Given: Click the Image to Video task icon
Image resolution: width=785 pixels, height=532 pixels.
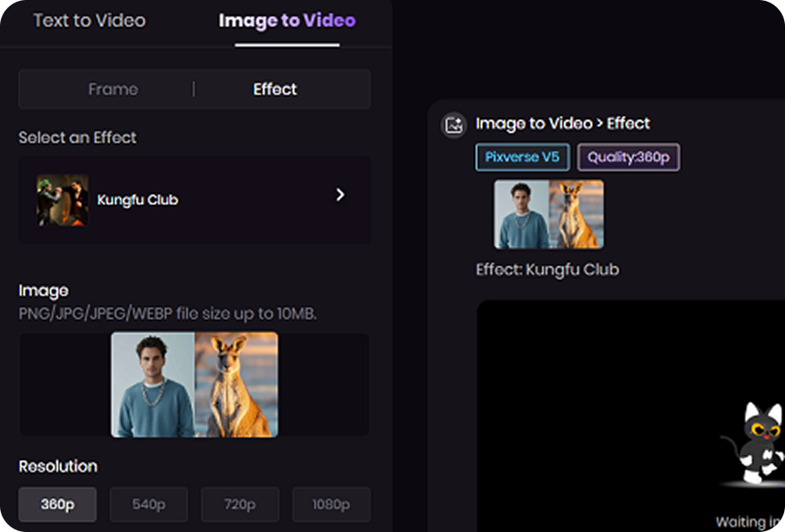Looking at the screenshot, I should tap(453, 125).
